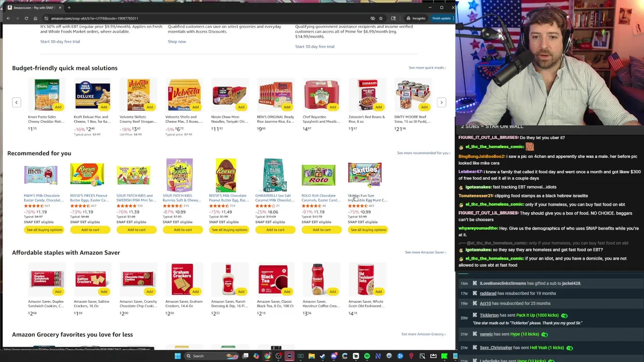The height and width of the screenshot is (362, 644).
Task: Open a new browser tab with plus
Action: pos(69,8)
